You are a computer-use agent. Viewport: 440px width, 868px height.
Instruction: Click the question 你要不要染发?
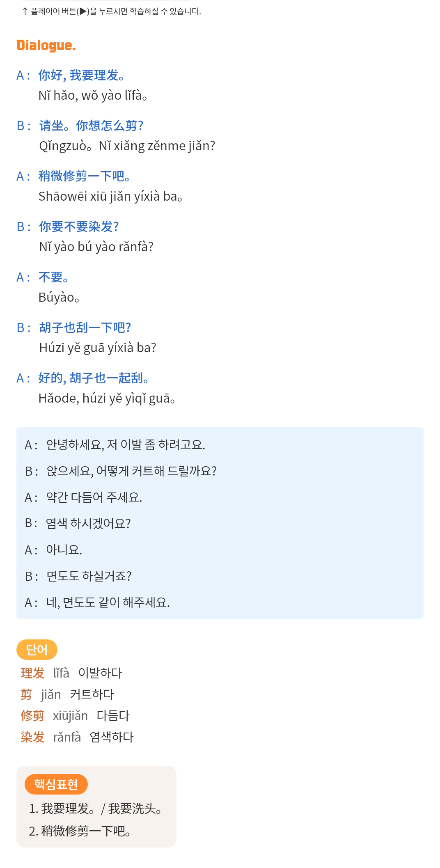(79, 227)
